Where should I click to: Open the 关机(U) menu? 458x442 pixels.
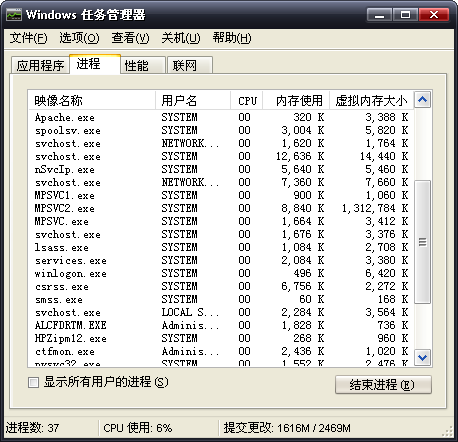click(x=181, y=38)
